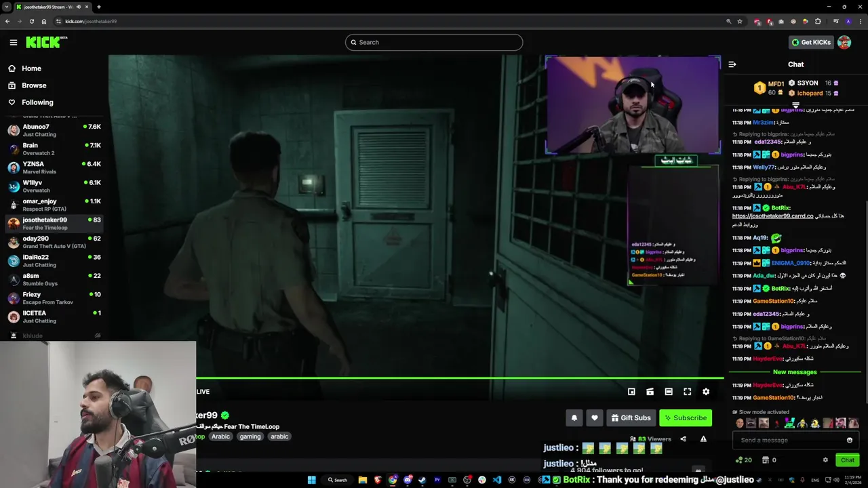Open File Explorer from the taskbar
The width and height of the screenshot is (868, 488).
pyautogui.click(x=363, y=480)
